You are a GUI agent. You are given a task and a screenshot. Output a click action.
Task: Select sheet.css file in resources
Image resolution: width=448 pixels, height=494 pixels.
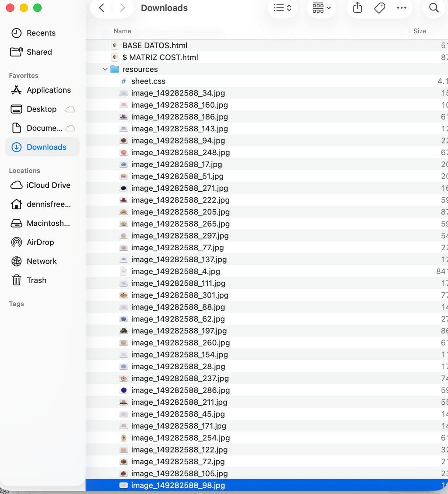(266, 81)
